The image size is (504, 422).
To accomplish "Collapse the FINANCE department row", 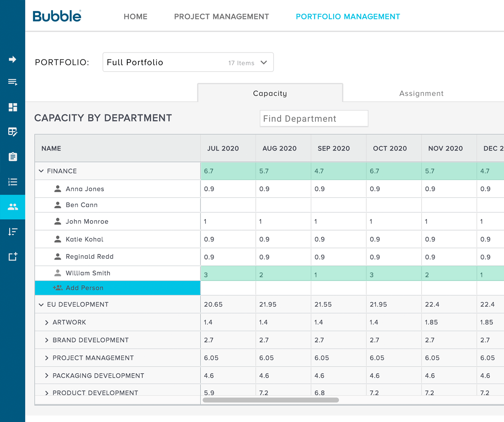I will (41, 171).
